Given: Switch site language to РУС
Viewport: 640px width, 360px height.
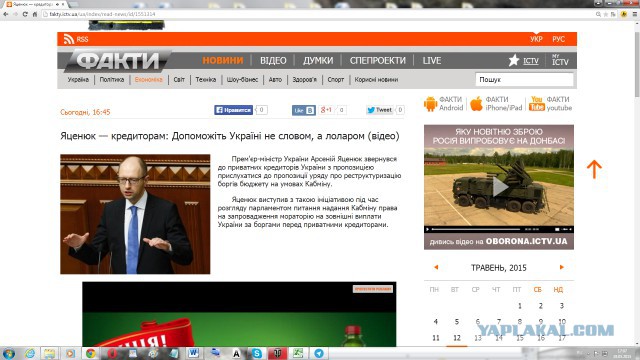Looking at the screenshot, I should click(x=559, y=39).
